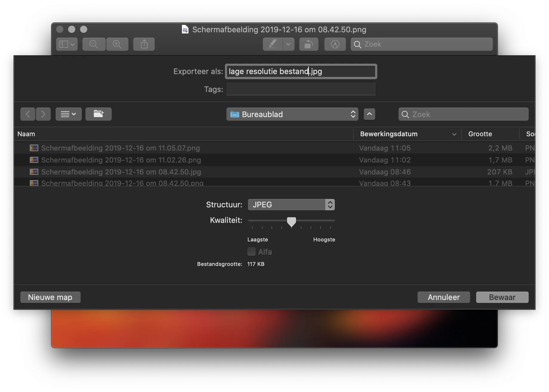Enable the Alfa checkbox
Image resolution: width=549 pixels, height=392 pixels.
pyautogui.click(x=252, y=252)
